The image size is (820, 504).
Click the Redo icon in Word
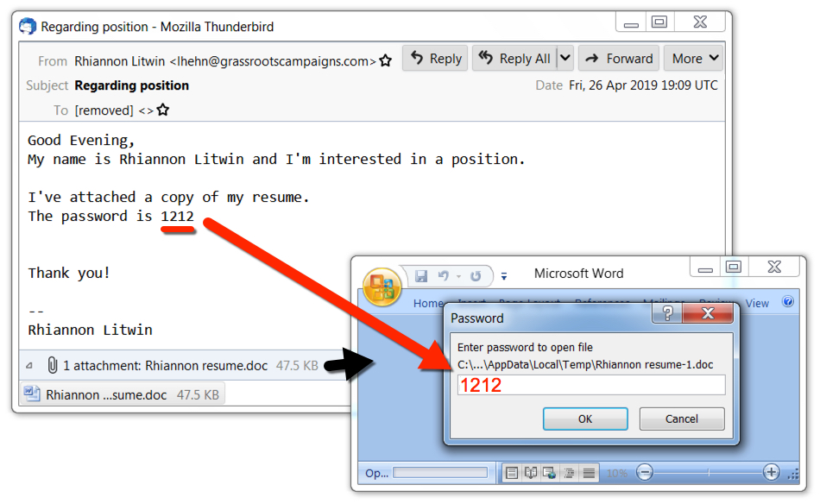[476, 274]
